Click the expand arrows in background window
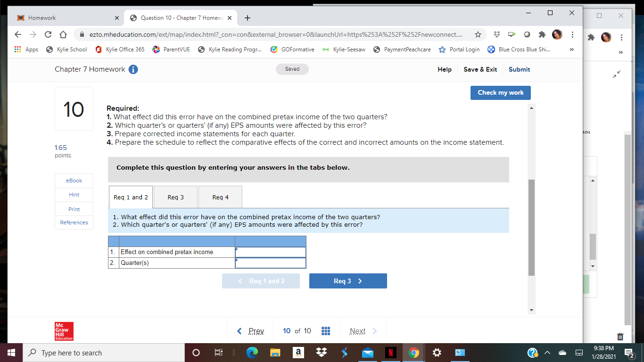 (x=618, y=74)
